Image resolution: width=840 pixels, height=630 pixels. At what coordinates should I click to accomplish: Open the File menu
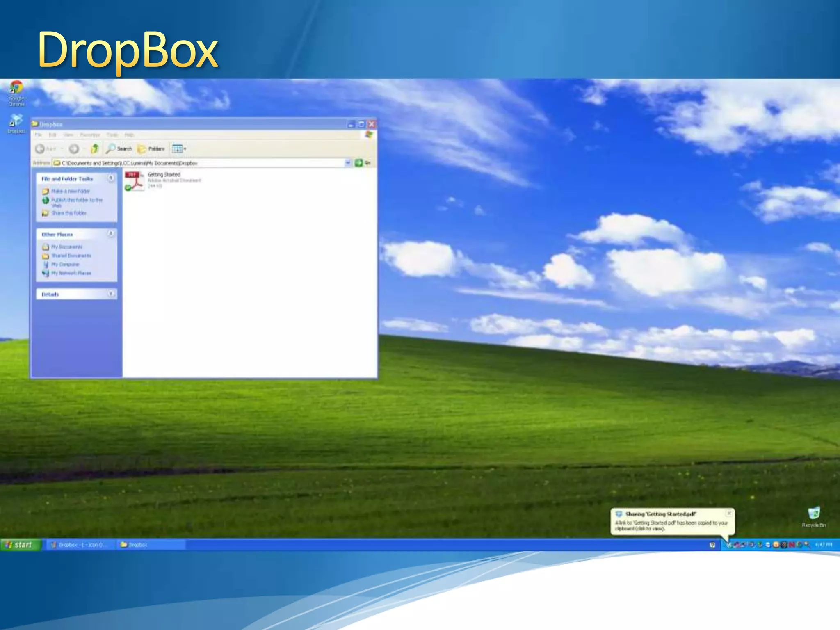pyautogui.click(x=38, y=135)
